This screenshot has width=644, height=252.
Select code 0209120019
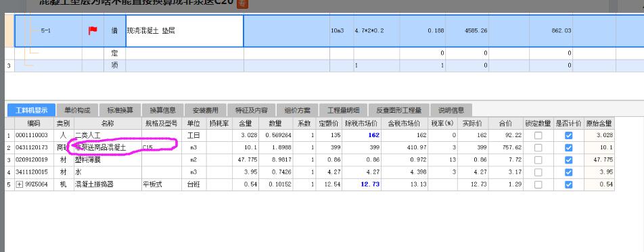click(x=34, y=159)
